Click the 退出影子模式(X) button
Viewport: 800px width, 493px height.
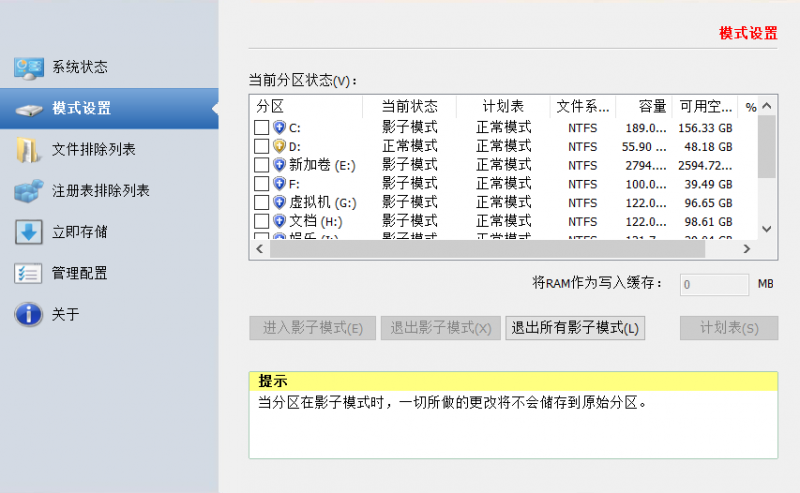pyautogui.click(x=441, y=328)
